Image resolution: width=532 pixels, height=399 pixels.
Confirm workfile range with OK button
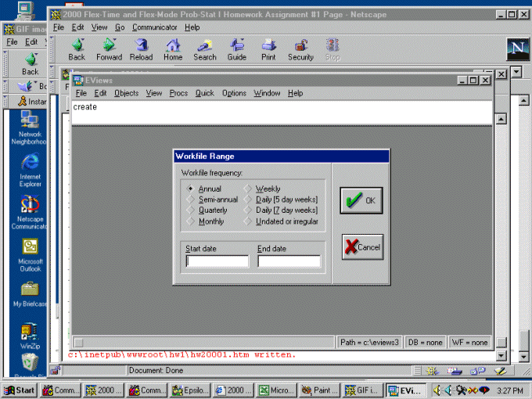[361, 201]
